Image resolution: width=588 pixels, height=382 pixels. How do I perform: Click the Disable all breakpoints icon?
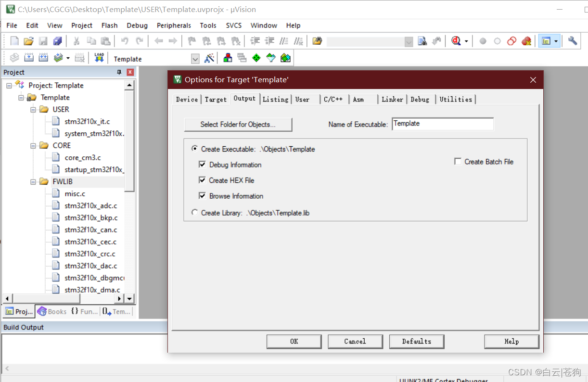coord(512,41)
